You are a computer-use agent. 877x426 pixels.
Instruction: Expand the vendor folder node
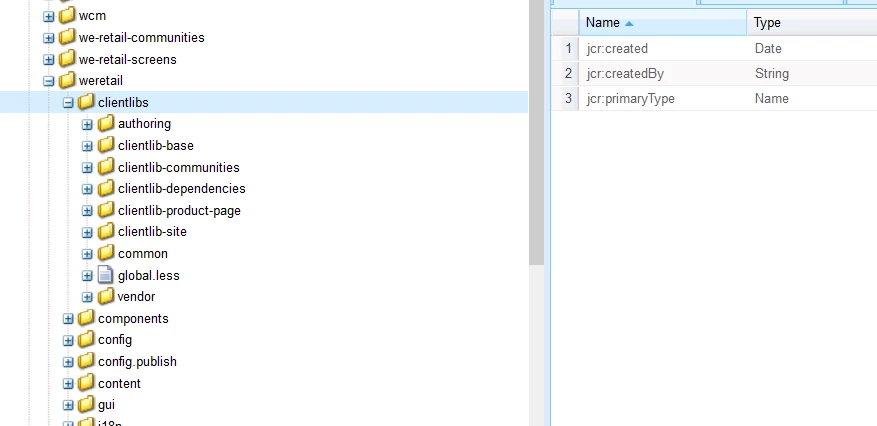click(87, 297)
